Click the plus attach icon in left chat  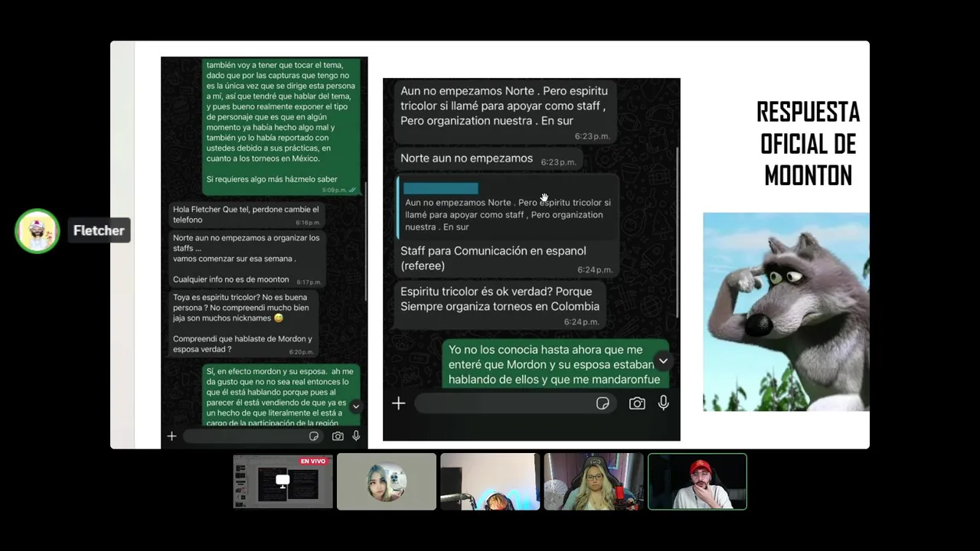(x=171, y=436)
